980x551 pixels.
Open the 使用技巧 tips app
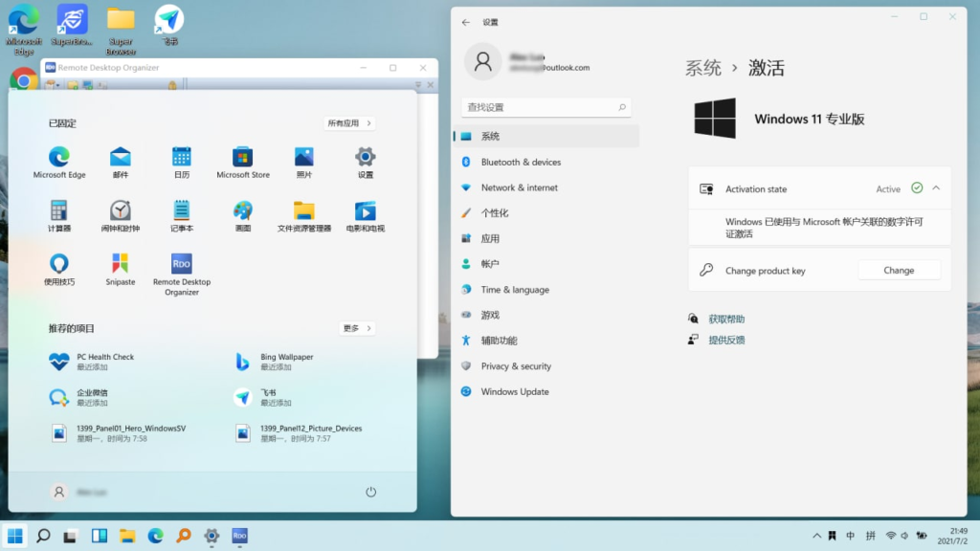pyautogui.click(x=59, y=270)
